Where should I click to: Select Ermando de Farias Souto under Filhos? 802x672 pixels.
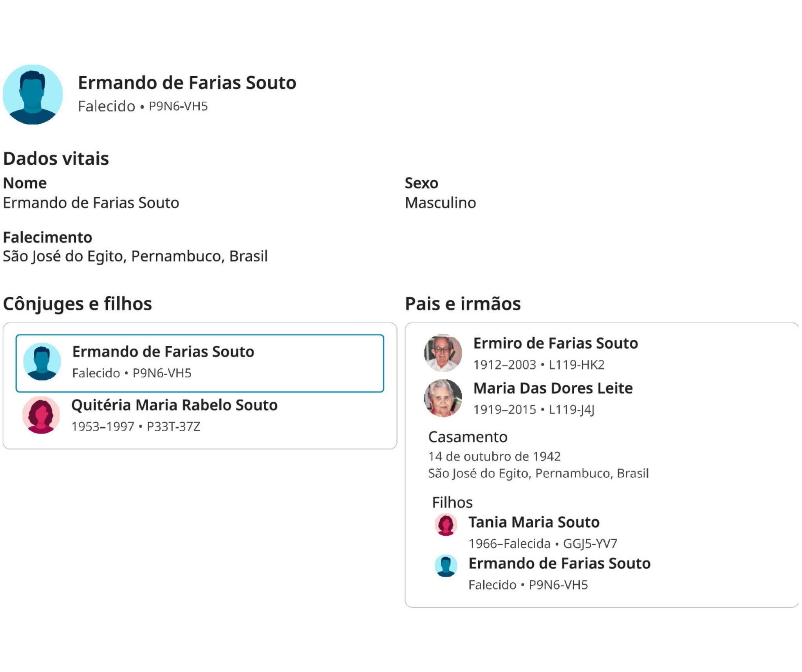coord(559,563)
